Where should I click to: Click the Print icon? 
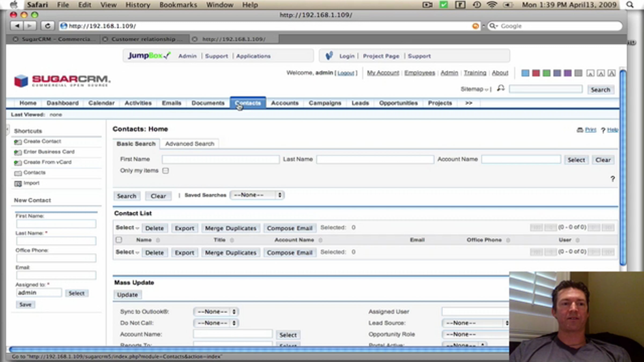click(x=580, y=130)
